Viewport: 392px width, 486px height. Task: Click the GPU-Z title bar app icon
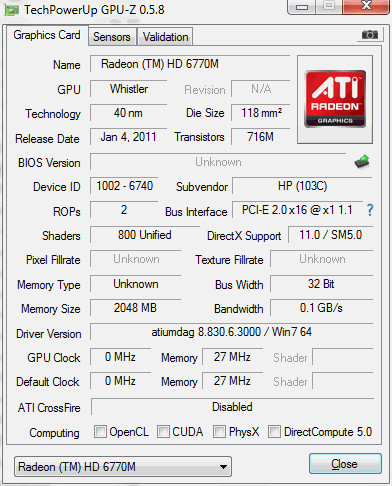click(x=11, y=10)
